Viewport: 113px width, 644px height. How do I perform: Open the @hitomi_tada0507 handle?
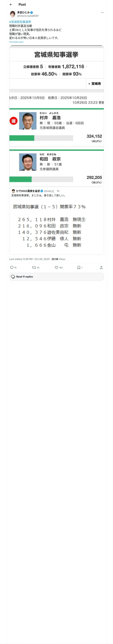(x=28, y=16)
